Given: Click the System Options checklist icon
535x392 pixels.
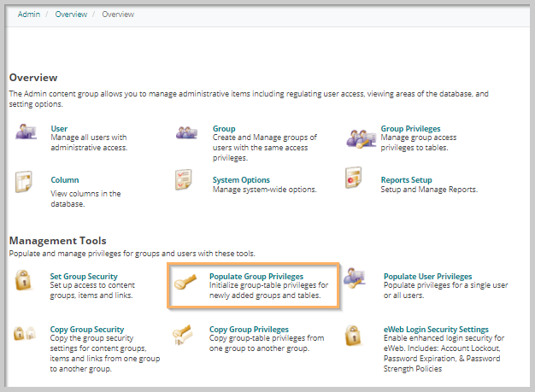Looking at the screenshot, I should click(184, 179).
